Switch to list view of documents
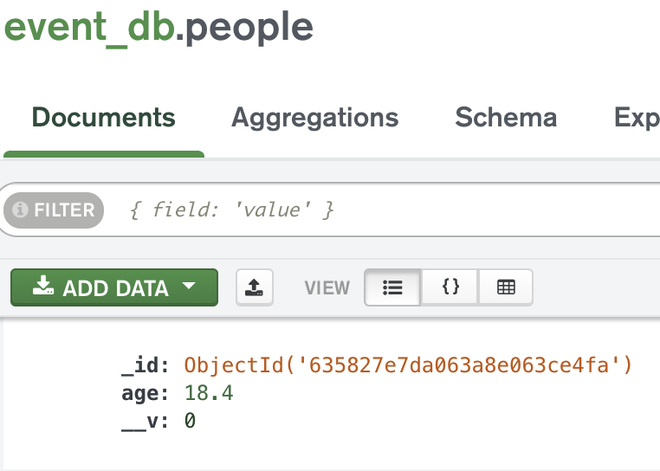The height and width of the screenshot is (471, 660). [392, 288]
